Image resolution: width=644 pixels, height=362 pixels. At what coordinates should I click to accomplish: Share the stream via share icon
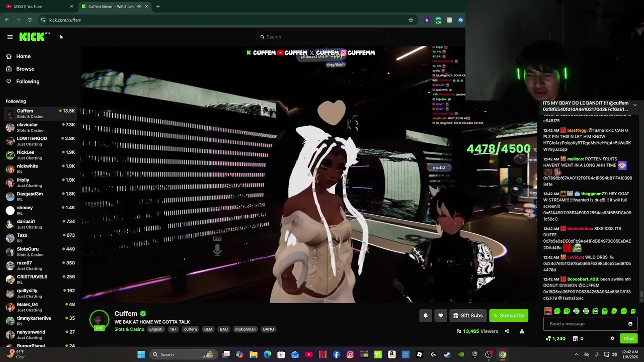(x=507, y=331)
